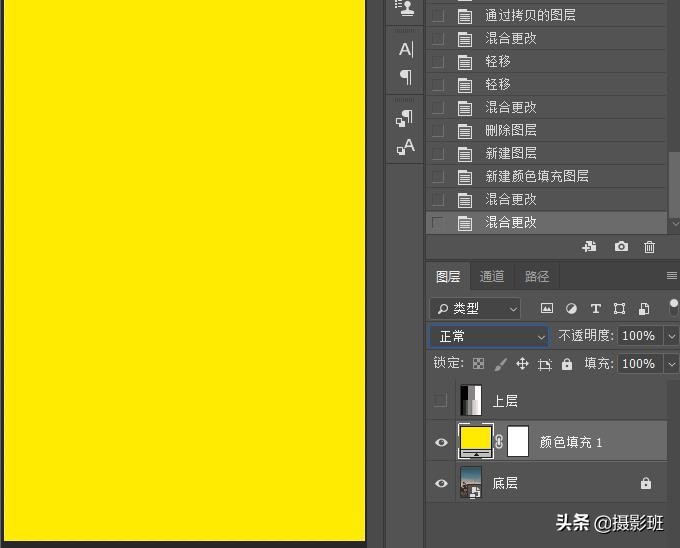This screenshot has width=680, height=548.
Task: Show the 上层 layer visibility
Action: [440, 400]
